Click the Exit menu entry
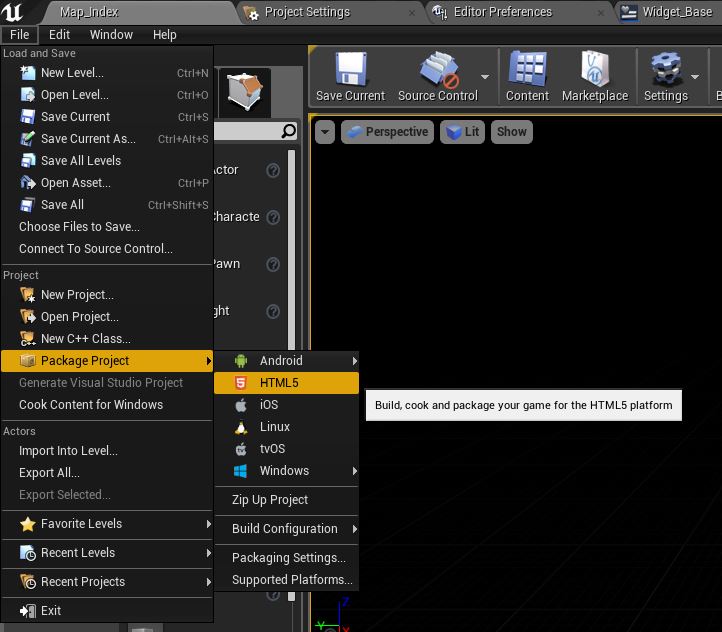The height and width of the screenshot is (632, 722). (107, 611)
